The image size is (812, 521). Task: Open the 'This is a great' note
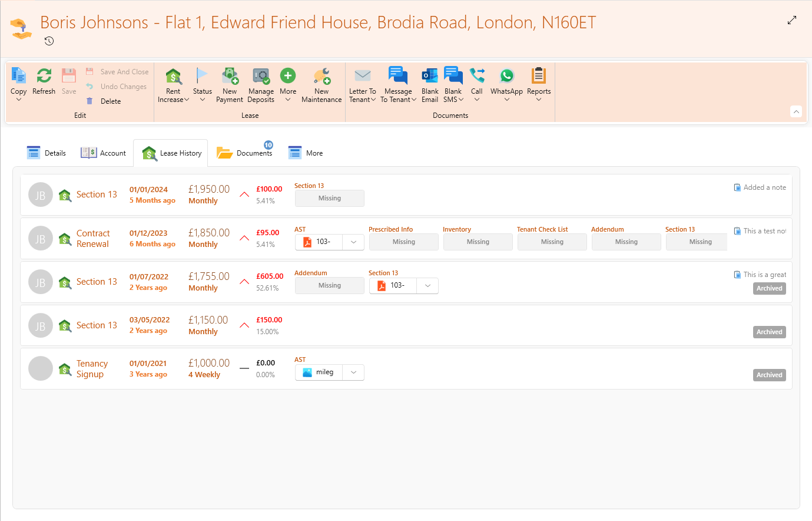coord(760,275)
